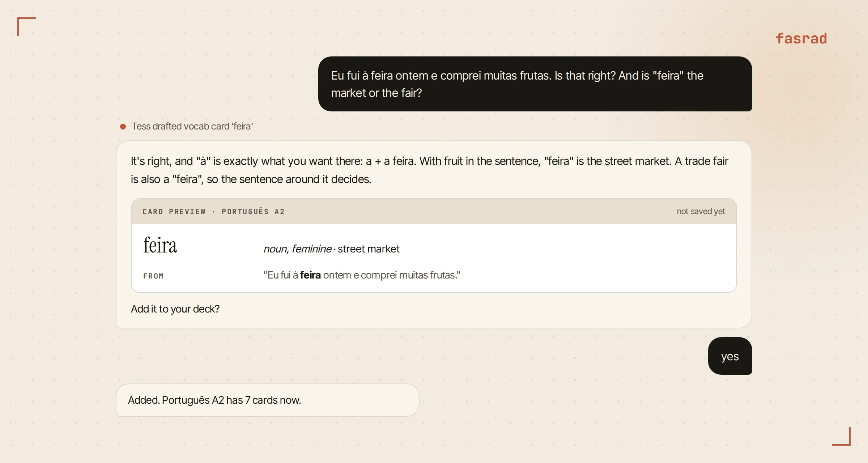Click the 'CARD PREVIEW · PORTUGUÊS A2' header
This screenshot has height=463, width=868.
(x=213, y=212)
